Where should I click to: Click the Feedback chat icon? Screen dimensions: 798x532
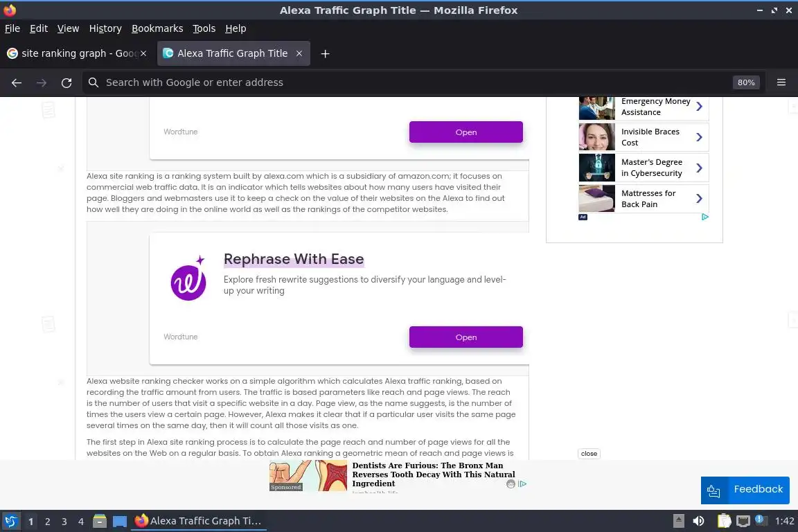click(x=713, y=490)
